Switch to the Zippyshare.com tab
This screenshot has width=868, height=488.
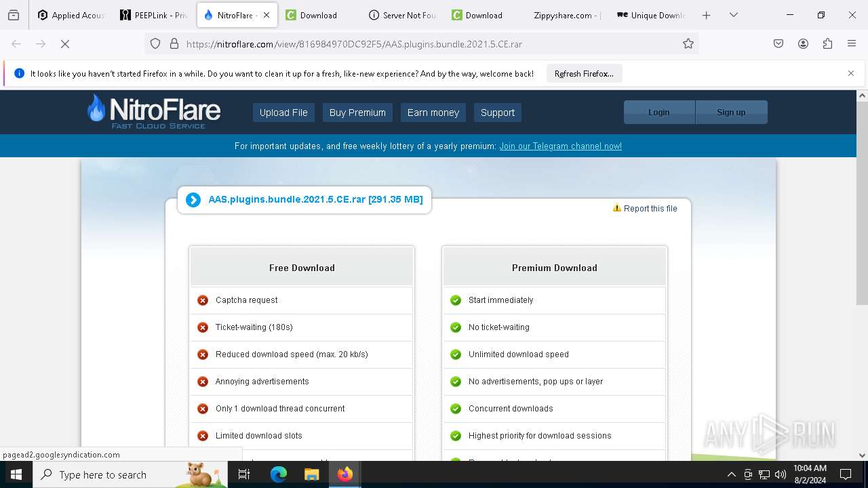(568, 15)
